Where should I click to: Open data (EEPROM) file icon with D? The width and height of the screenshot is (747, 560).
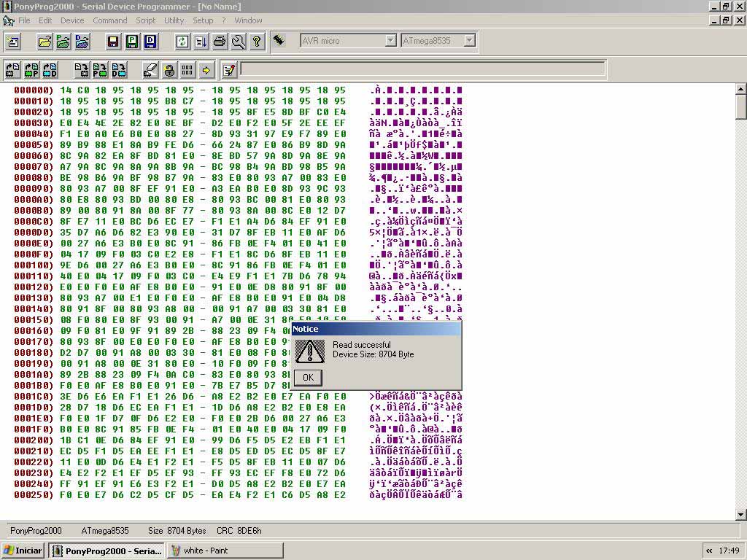[x=82, y=42]
